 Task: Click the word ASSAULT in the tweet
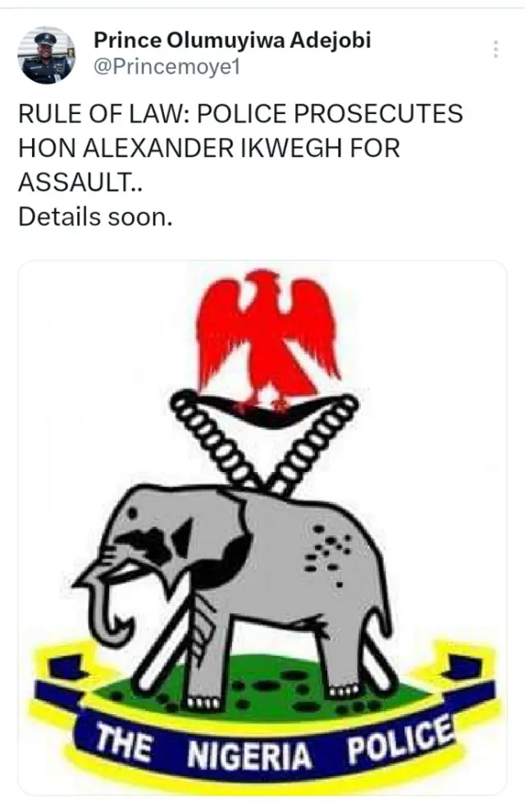[x=75, y=182]
